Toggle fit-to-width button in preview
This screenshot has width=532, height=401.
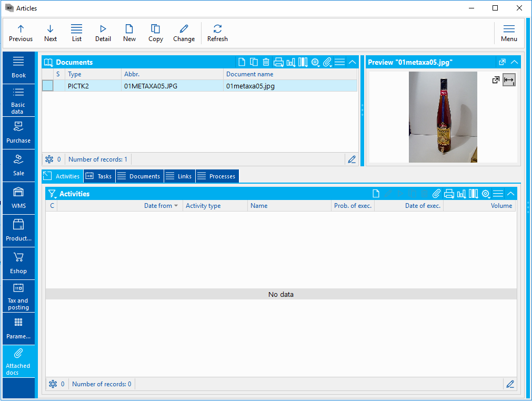509,80
